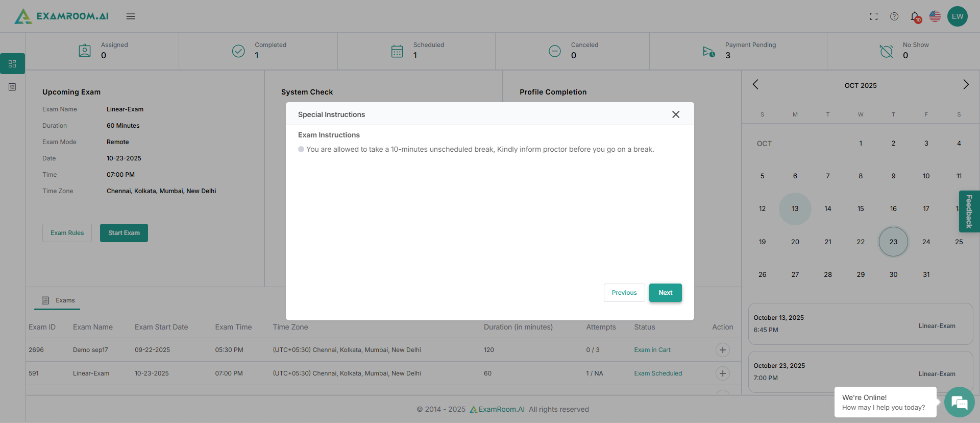Open the dashboard grid sidebar icon

12,64
